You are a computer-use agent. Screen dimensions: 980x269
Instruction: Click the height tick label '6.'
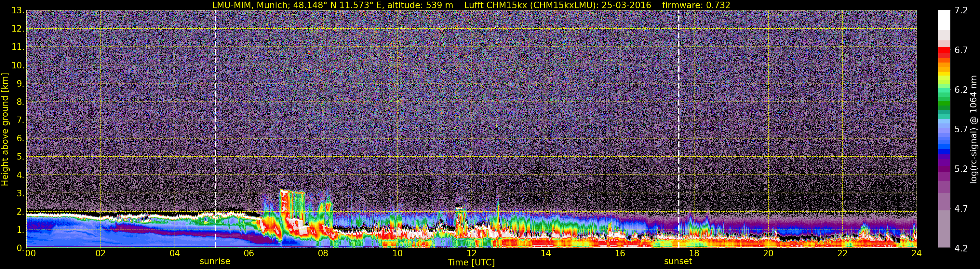coord(20,138)
